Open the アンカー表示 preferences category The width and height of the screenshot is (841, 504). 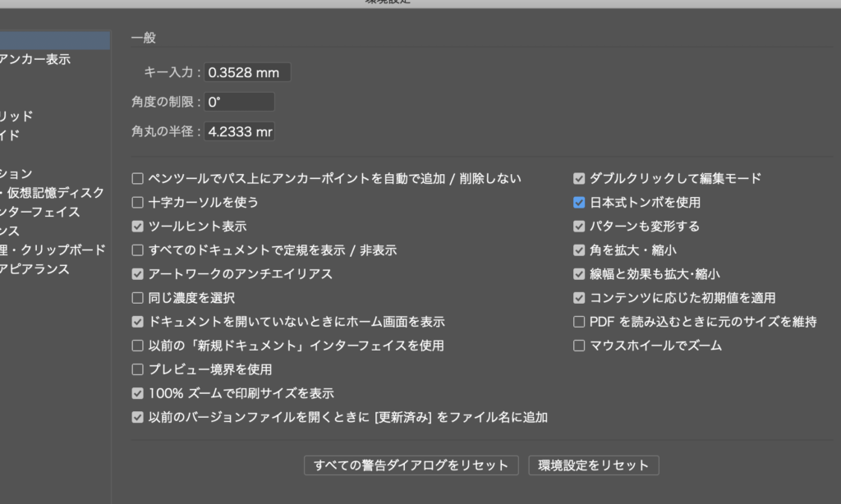(36, 59)
